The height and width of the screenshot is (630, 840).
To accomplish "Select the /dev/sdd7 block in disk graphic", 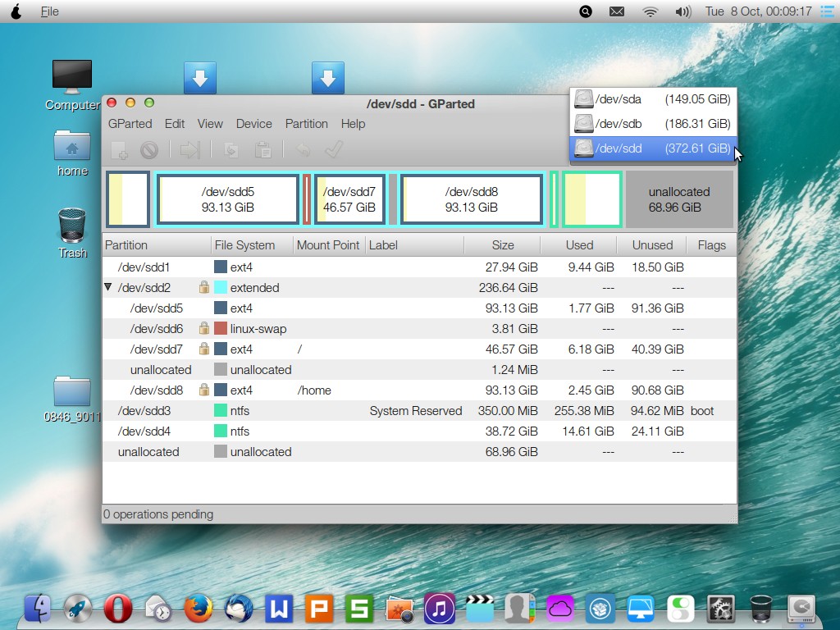I will pyautogui.click(x=349, y=199).
